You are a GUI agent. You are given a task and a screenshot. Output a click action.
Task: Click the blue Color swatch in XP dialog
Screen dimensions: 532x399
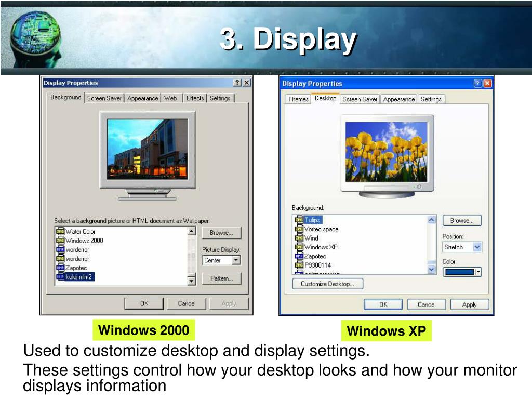(459, 272)
